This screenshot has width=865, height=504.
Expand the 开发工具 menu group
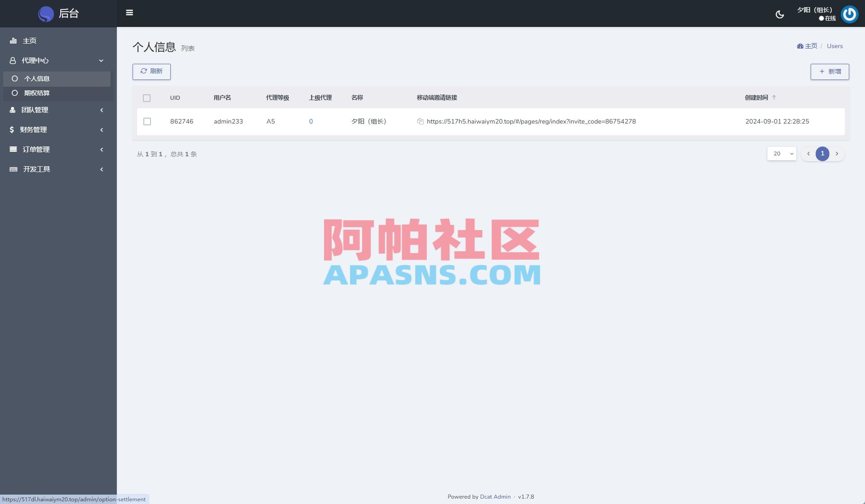click(36, 169)
